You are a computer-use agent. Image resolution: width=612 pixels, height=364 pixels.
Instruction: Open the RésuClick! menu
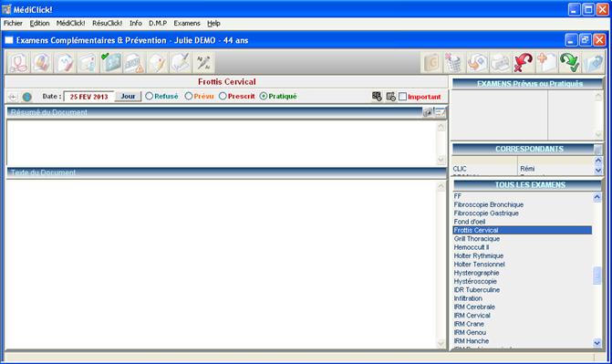pos(107,24)
